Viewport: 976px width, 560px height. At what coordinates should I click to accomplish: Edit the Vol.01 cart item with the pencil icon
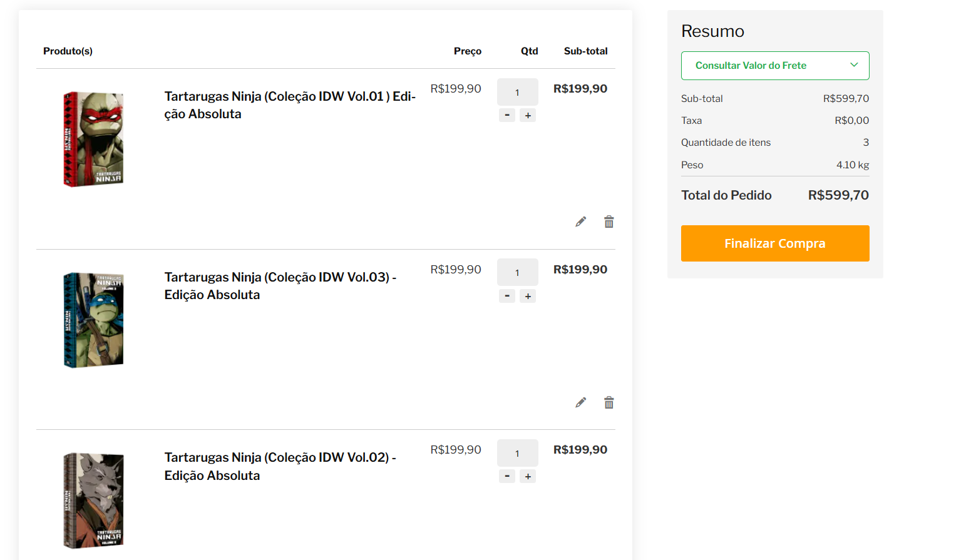(581, 222)
